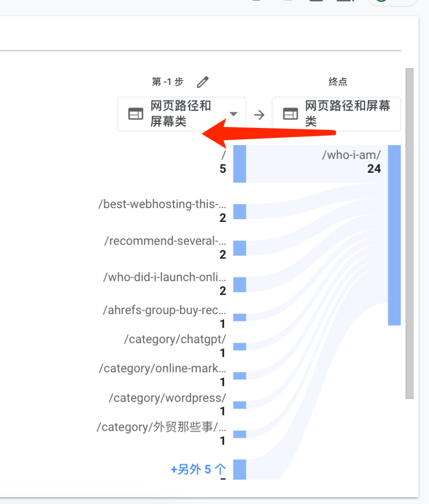Viewport: 429px width, 504px height.
Task: Select the blue bar for the / node
Action: point(239,164)
